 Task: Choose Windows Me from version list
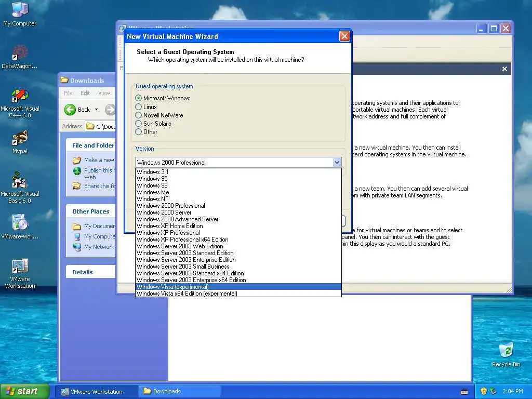[x=238, y=192]
